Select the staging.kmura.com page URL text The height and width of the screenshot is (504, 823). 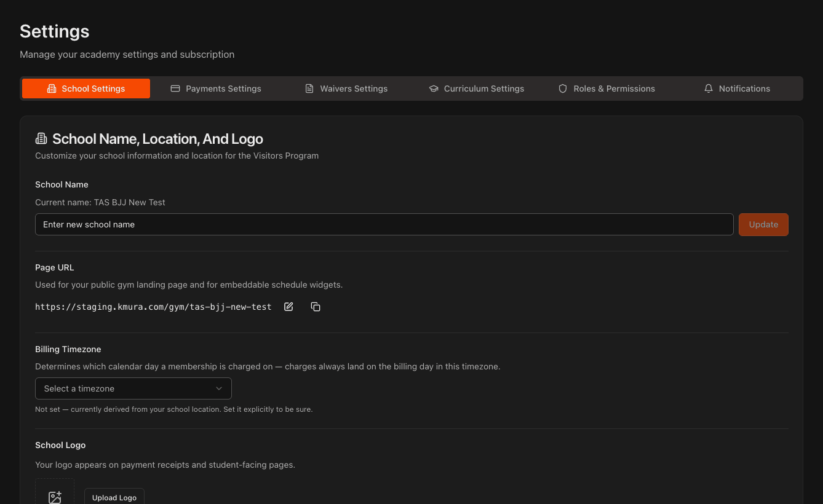[153, 307]
